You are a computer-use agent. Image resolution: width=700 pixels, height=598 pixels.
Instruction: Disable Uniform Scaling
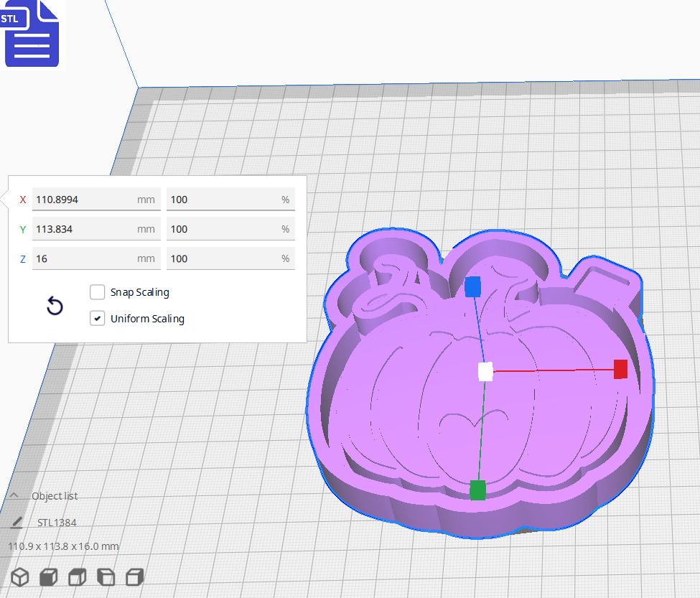pyautogui.click(x=97, y=318)
